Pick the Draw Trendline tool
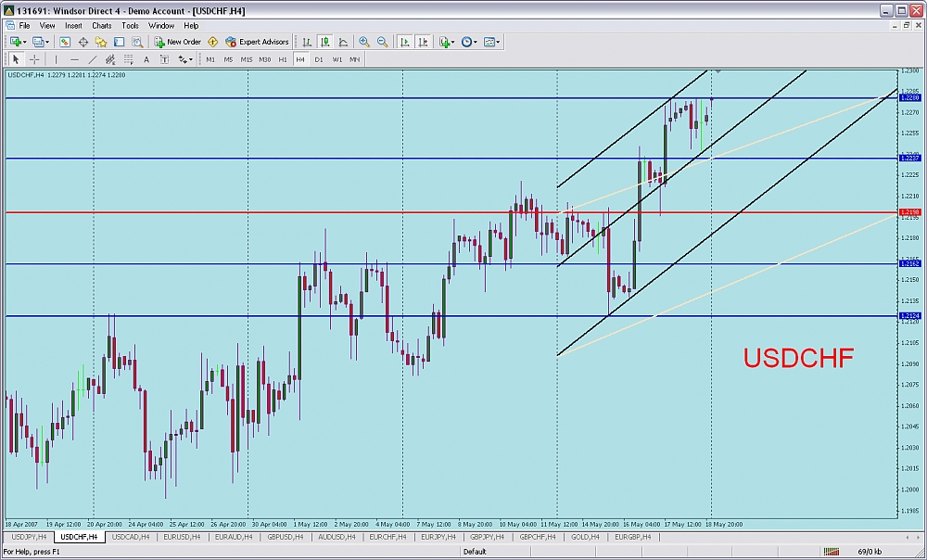This screenshot has height=560, width=927. 91,59
